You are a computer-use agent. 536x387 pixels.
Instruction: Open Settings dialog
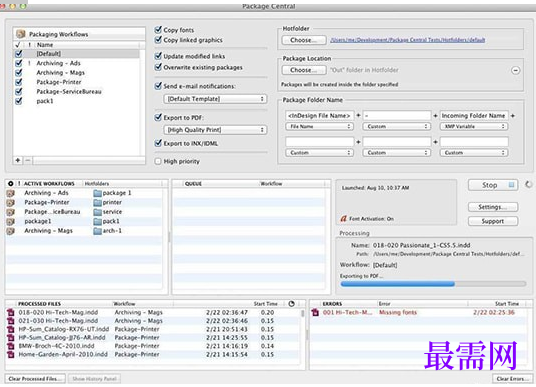coord(493,207)
